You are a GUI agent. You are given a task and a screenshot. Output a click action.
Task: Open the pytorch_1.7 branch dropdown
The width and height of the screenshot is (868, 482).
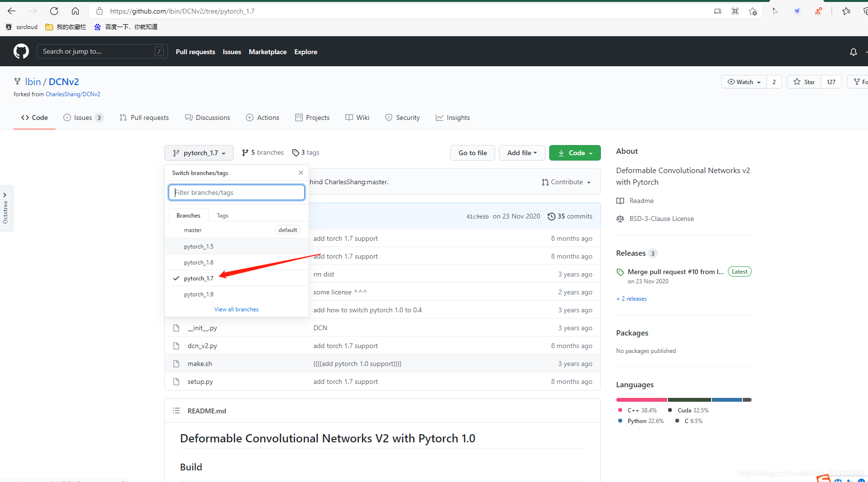coord(199,153)
